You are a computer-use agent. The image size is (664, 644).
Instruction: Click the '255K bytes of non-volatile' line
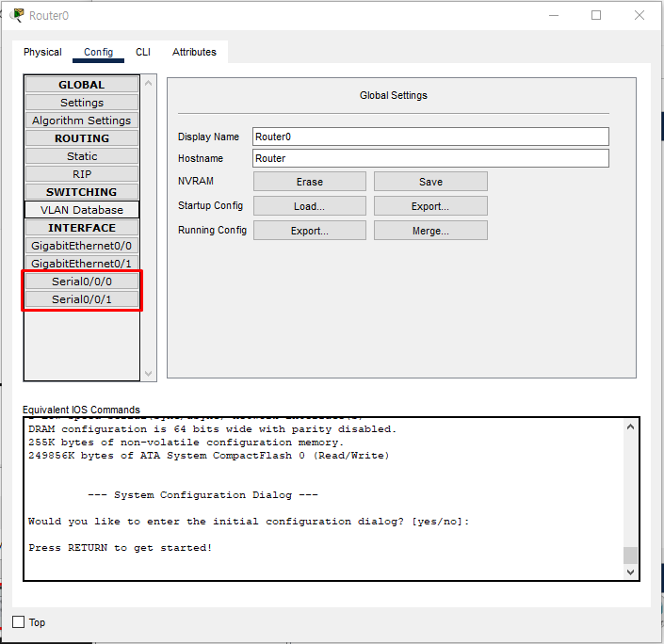[x=186, y=442]
